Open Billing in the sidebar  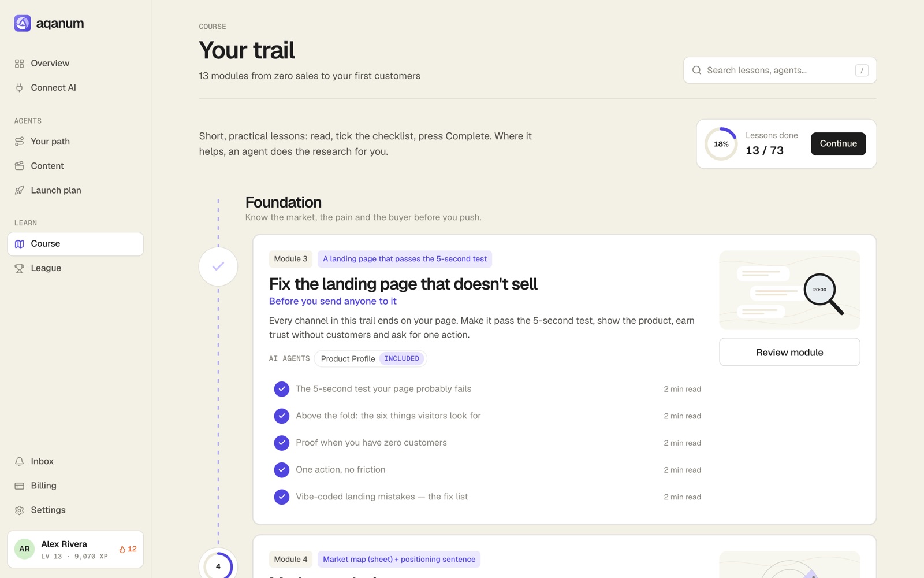tap(76, 486)
